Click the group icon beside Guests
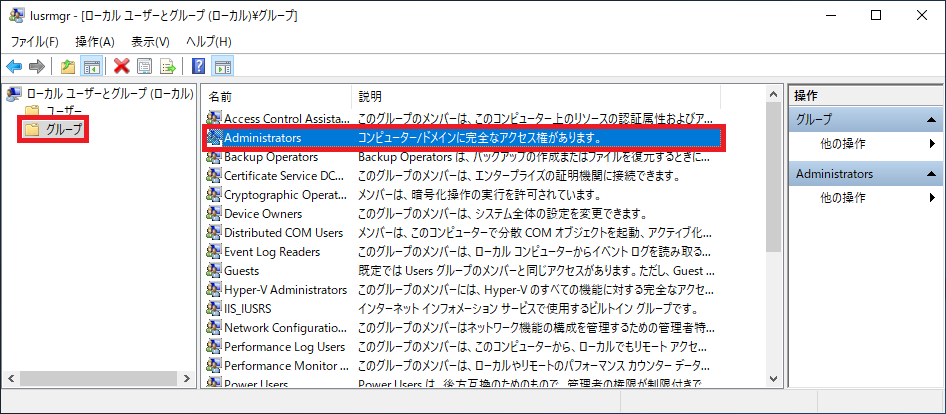946x414 pixels. click(x=214, y=270)
